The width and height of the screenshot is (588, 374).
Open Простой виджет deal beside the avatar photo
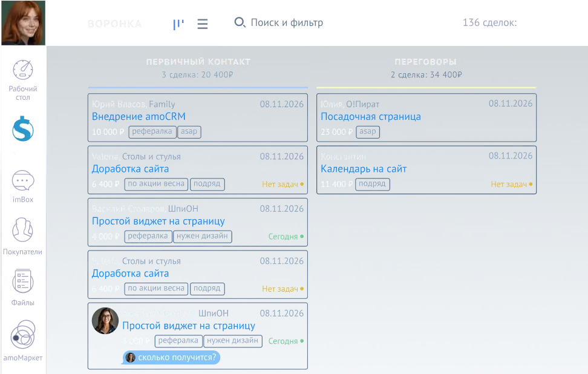pos(189,326)
